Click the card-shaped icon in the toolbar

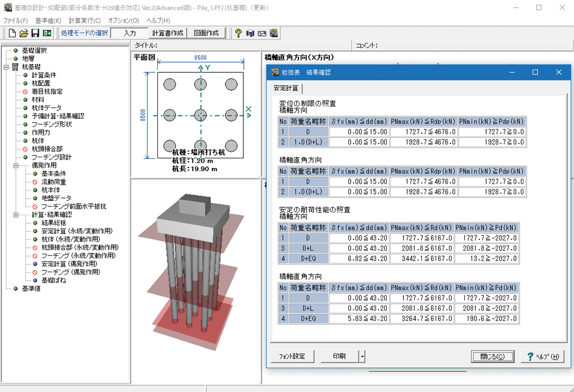click(262, 33)
